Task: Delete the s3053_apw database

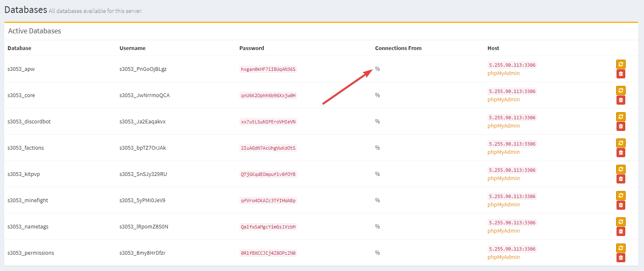Action: [x=621, y=74]
